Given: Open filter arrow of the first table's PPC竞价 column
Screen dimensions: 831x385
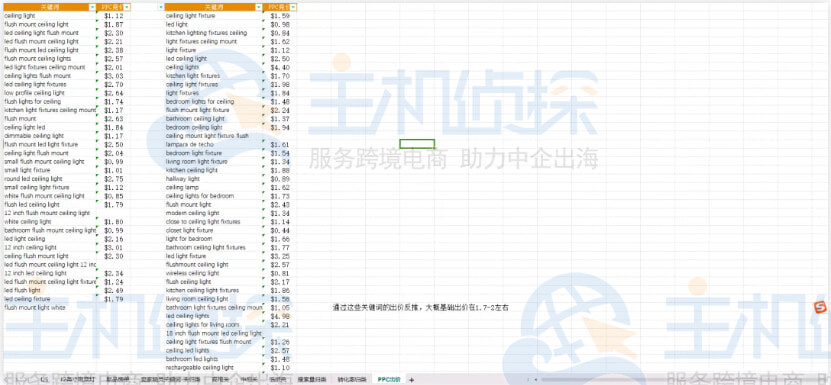Looking at the screenshot, I should click(127, 7).
